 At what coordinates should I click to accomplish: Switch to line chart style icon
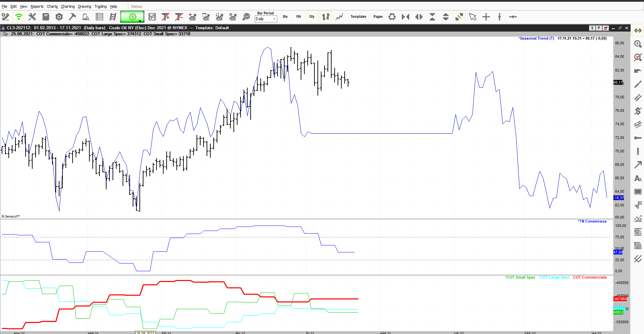pyautogui.click(x=339, y=17)
